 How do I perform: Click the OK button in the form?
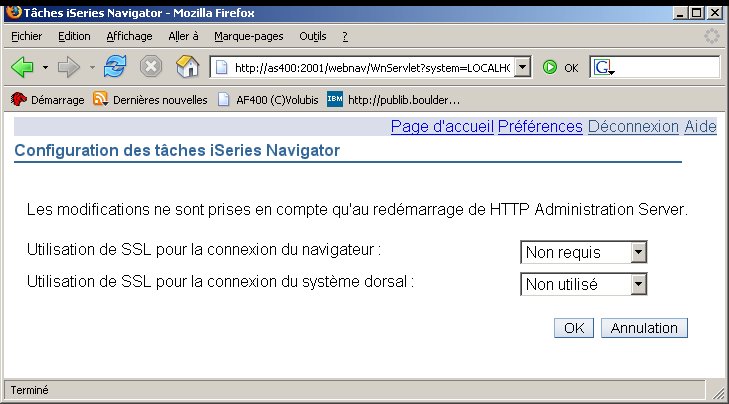click(574, 328)
